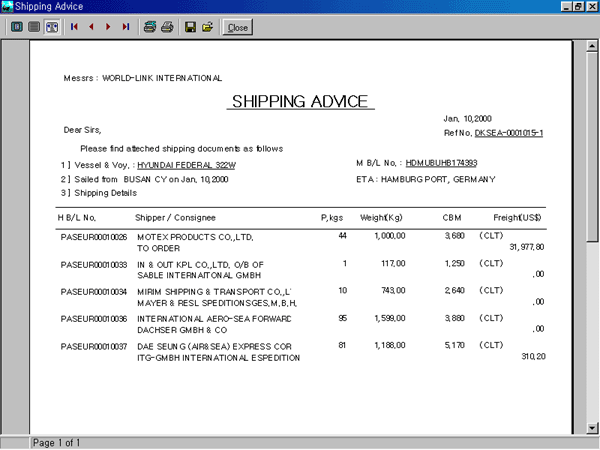Click the vertical scrollbar thumb
The image size is (600, 450).
[592, 147]
